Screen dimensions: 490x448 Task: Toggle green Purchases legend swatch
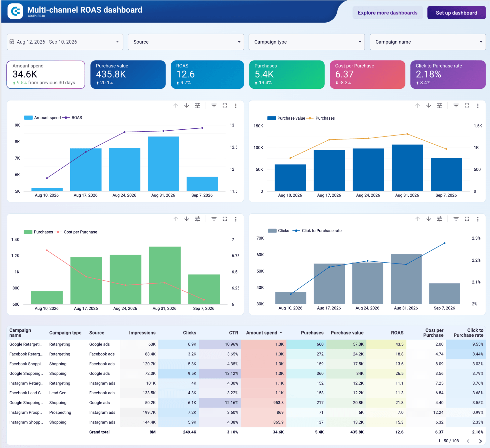28,232
